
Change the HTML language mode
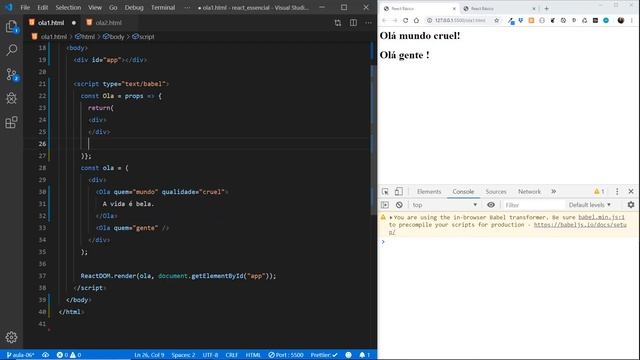(x=253, y=355)
